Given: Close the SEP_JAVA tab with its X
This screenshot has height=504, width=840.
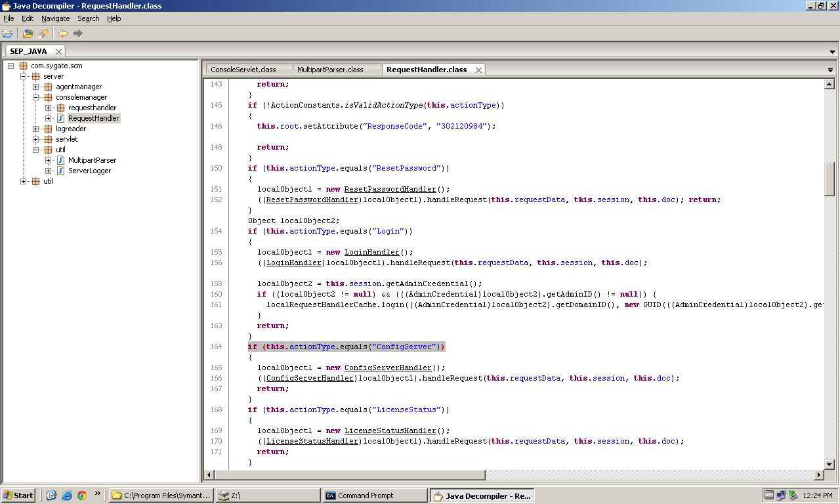Looking at the screenshot, I should (58, 51).
